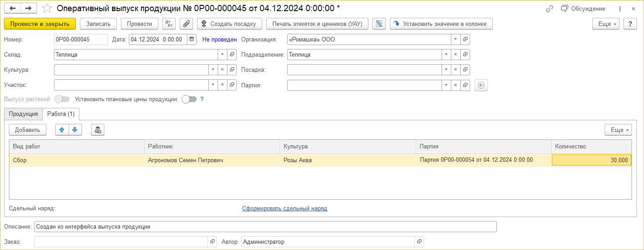Open attached files paperclip icon
Screen dimensions: 644x250
pyautogui.click(x=186, y=24)
